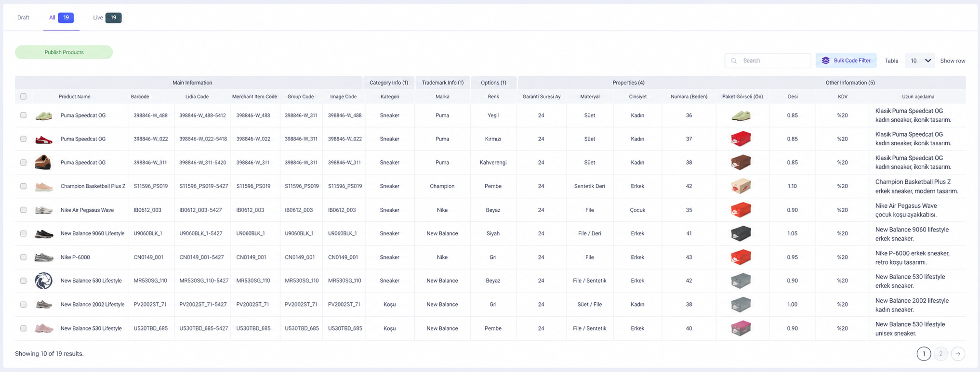980x372 pixels.
Task: Click the 'Kahverengi' color cell
Action: pos(493,163)
